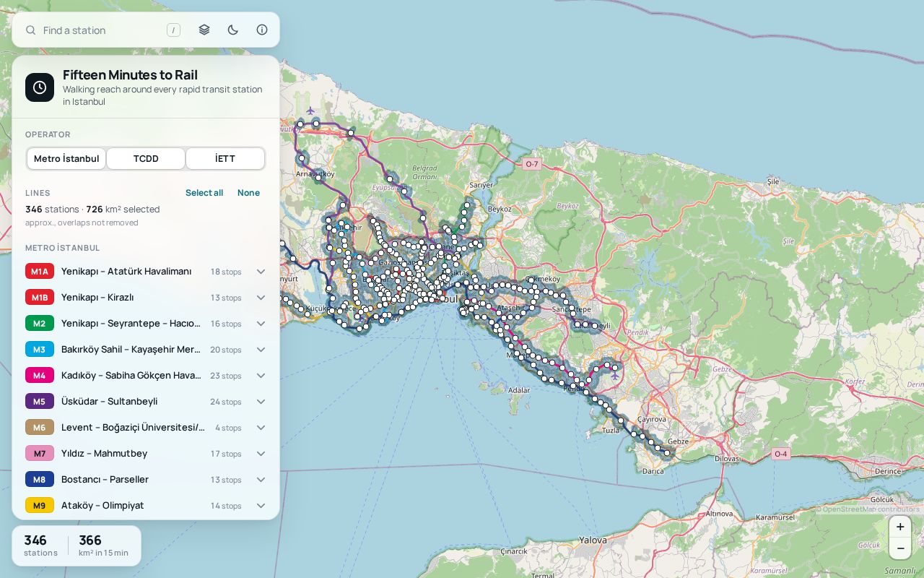Toggle the M4 line badge
The width and height of the screenshot is (924, 578).
tap(40, 376)
